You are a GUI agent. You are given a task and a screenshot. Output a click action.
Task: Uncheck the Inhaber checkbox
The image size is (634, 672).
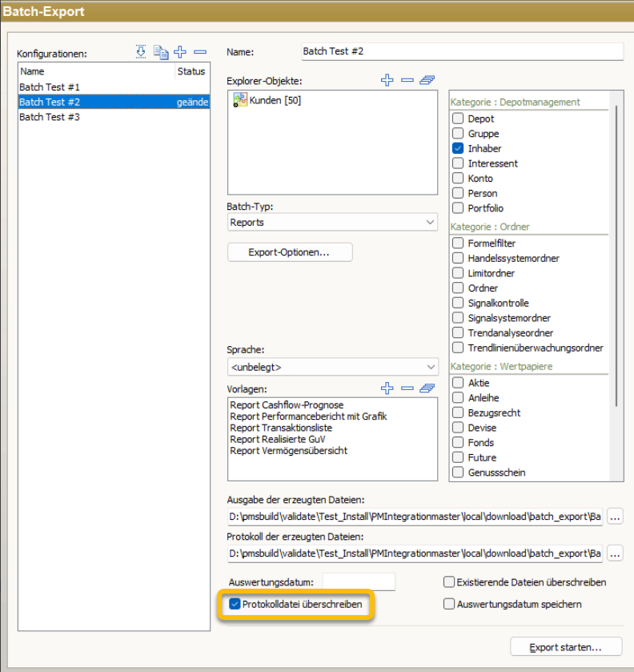(x=458, y=148)
